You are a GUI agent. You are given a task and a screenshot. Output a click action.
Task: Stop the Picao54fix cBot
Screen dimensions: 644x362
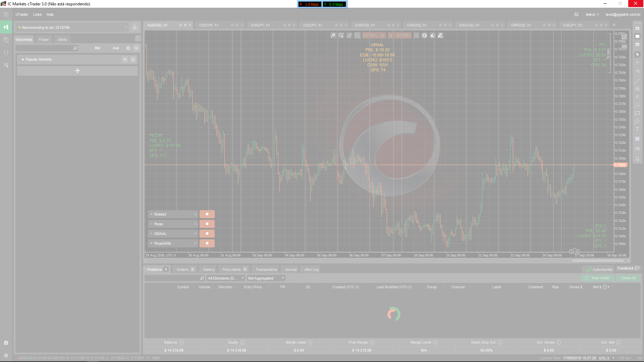click(207, 243)
